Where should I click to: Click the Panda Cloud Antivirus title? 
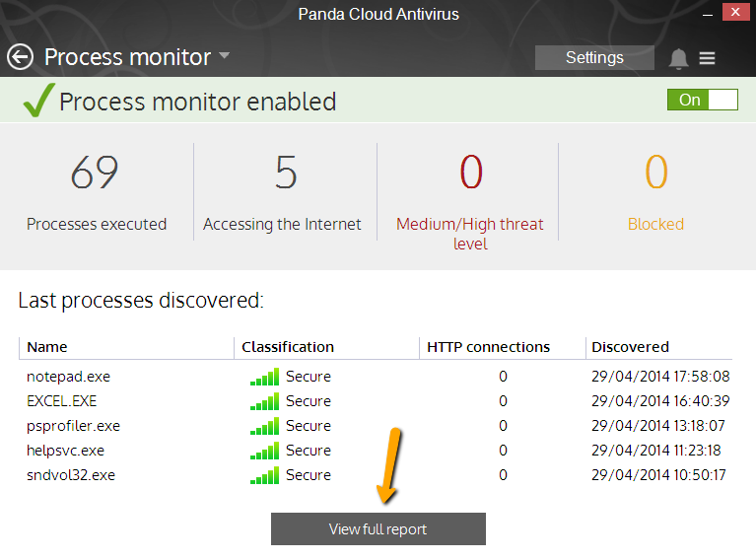378,14
